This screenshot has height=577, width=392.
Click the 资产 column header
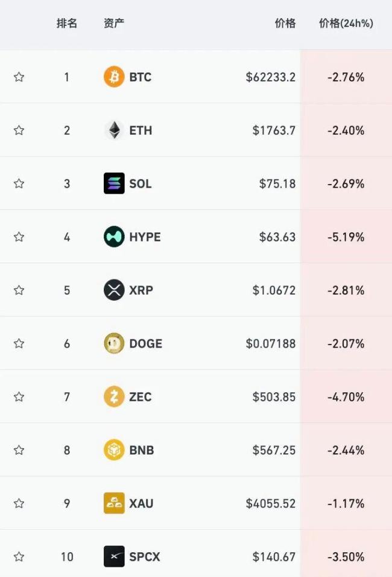click(114, 24)
